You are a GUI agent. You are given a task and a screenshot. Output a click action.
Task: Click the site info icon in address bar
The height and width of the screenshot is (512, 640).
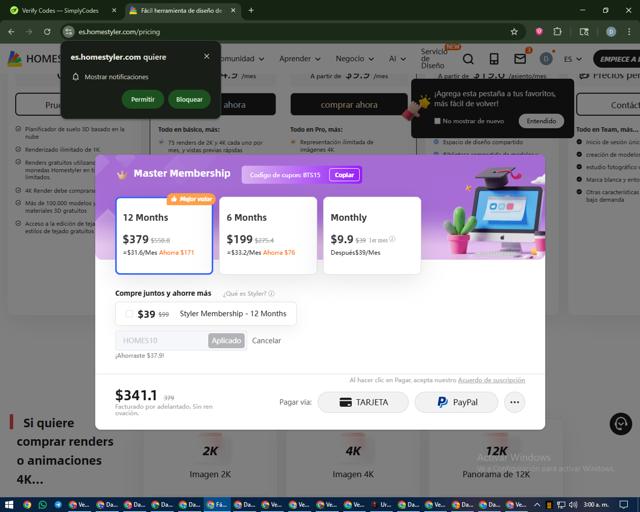[69, 32]
